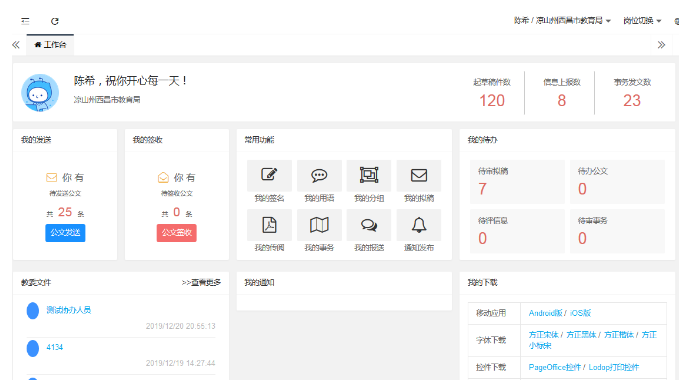
Task: Download the Lodop打印控件 plugin
Action: pyautogui.click(x=613, y=367)
